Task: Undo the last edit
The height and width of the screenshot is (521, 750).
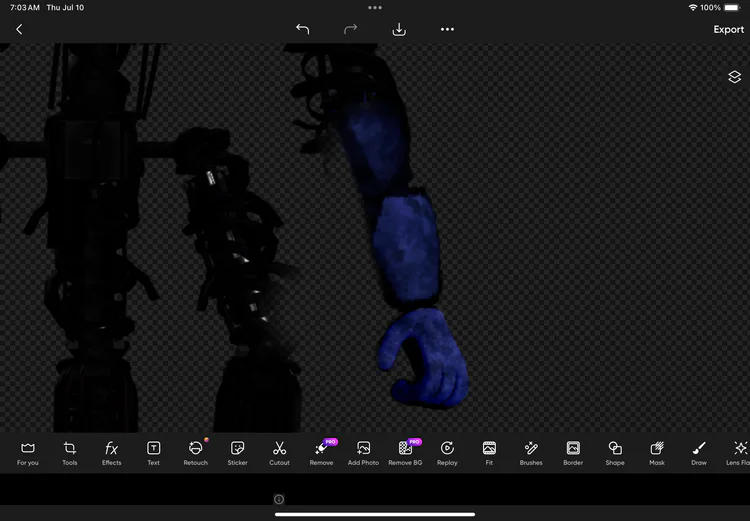Action: [302, 30]
